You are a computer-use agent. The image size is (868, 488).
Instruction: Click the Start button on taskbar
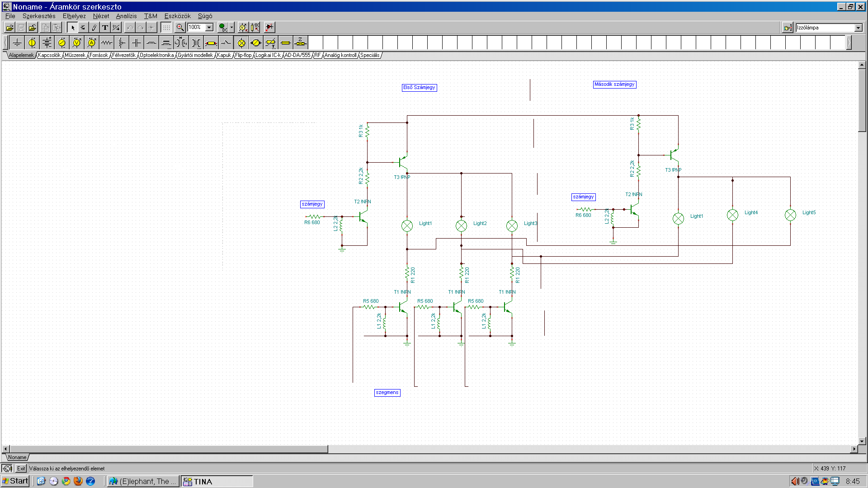[15, 481]
